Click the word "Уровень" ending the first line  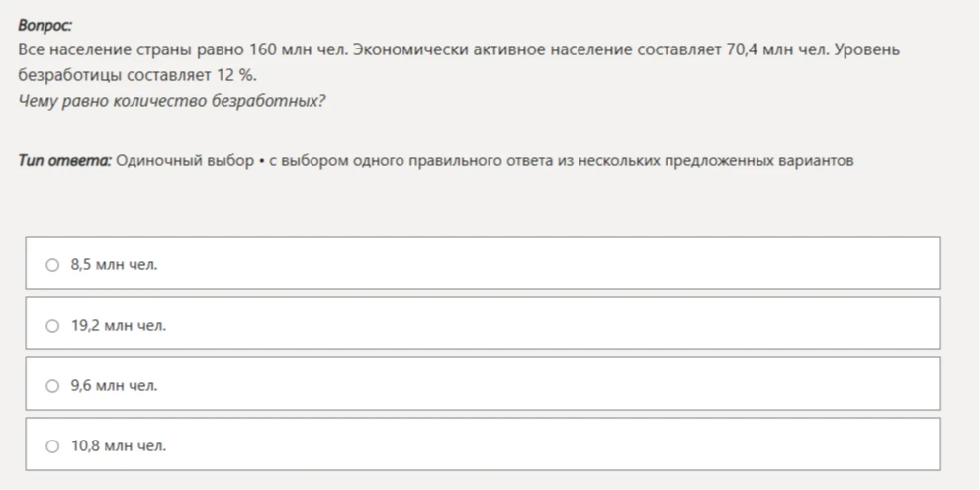pyautogui.click(x=867, y=50)
